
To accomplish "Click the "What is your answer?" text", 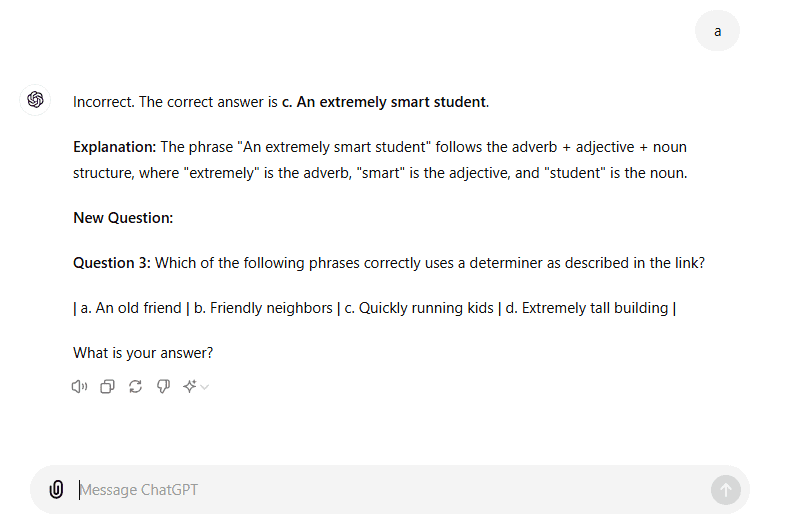I will tap(143, 353).
